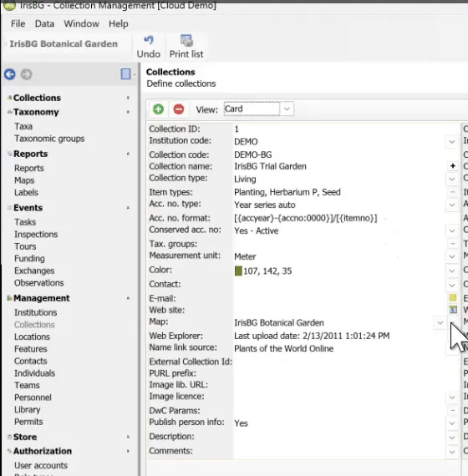This screenshot has height=476, width=468.
Task: Open the Description dropdown arrow
Action: tap(452, 437)
